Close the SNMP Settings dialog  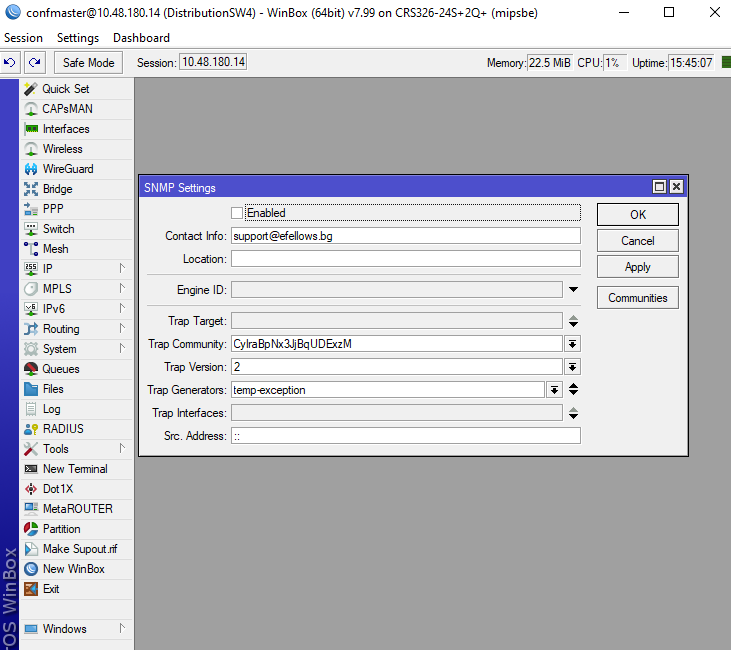coord(676,187)
